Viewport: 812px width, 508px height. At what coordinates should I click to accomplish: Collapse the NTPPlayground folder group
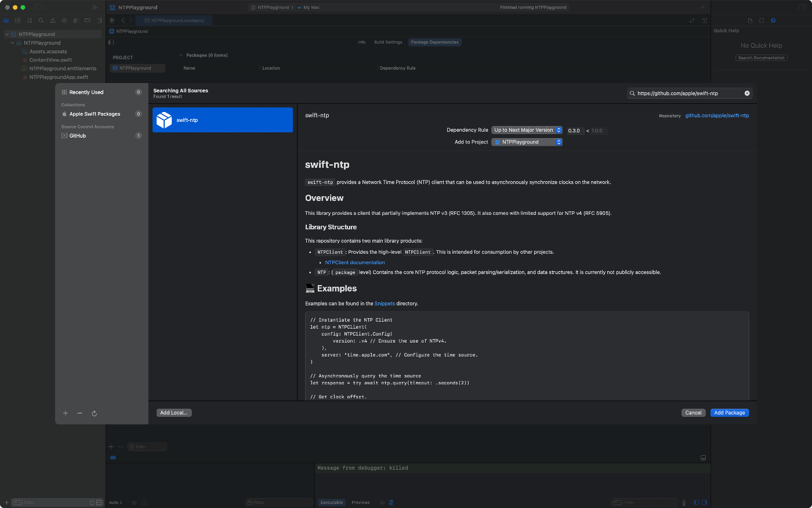pos(13,43)
